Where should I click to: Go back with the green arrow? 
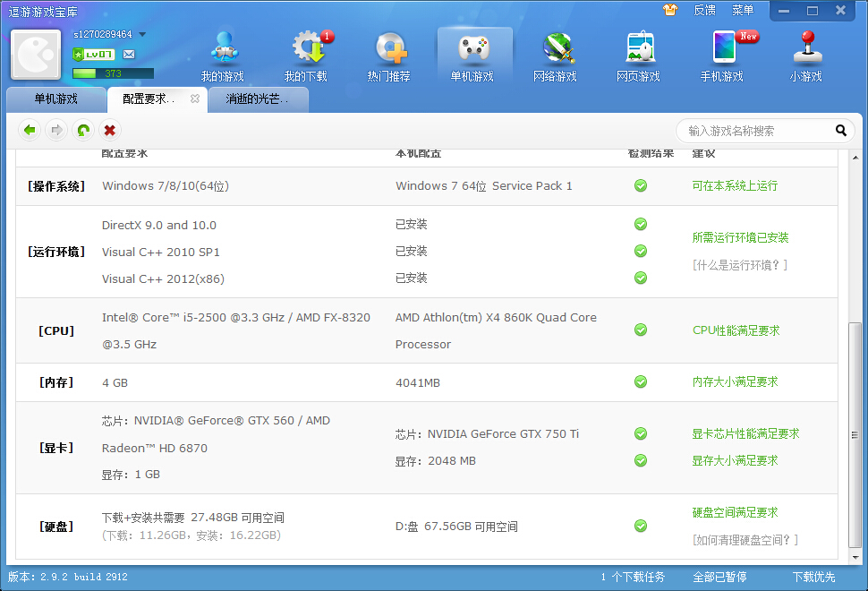(30, 130)
